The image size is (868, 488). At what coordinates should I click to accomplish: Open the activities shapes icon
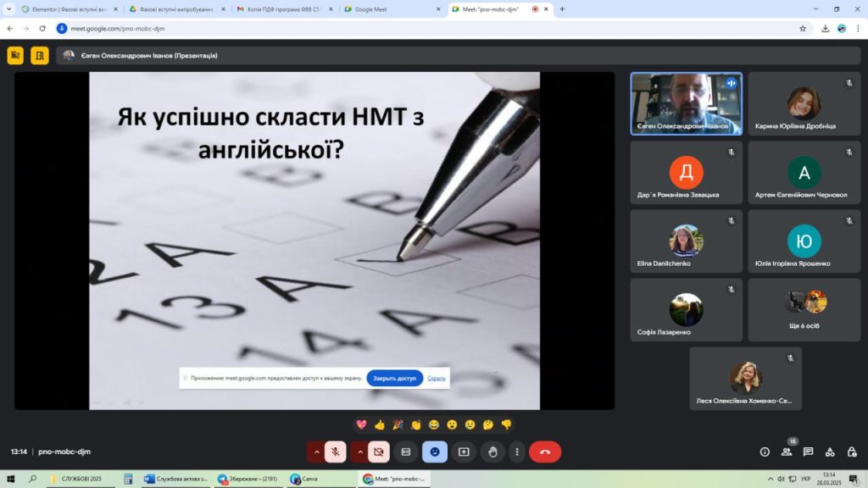[829, 452]
